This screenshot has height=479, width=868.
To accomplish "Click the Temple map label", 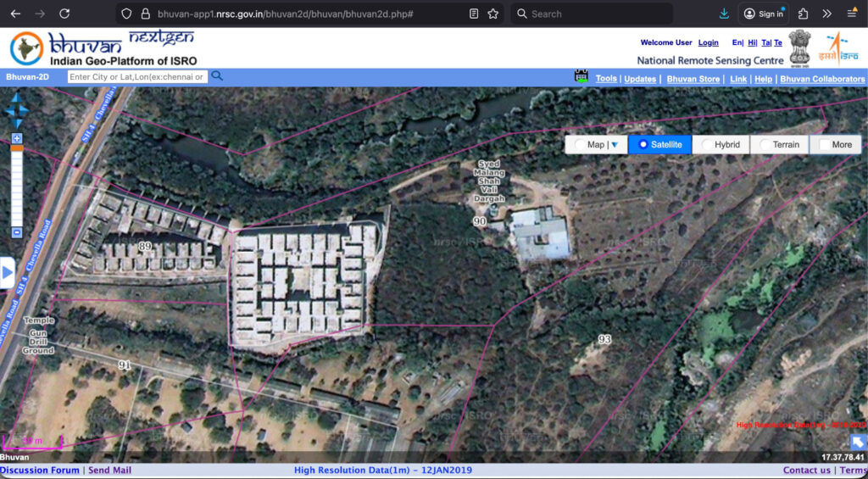I will click(39, 320).
